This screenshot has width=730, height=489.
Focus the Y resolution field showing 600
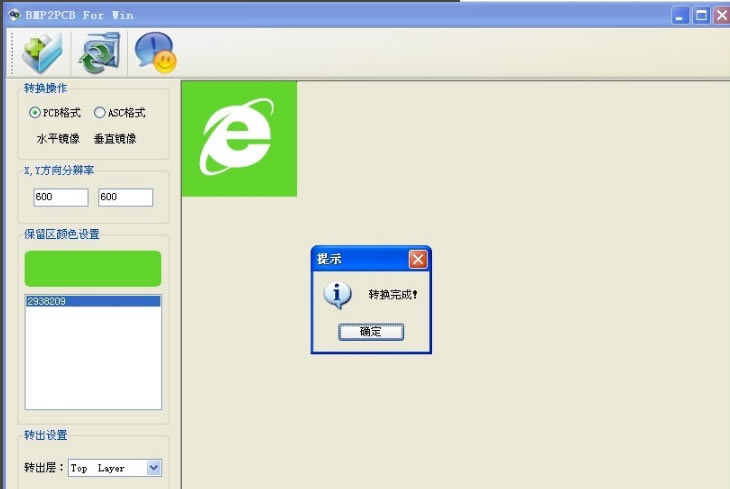click(125, 197)
